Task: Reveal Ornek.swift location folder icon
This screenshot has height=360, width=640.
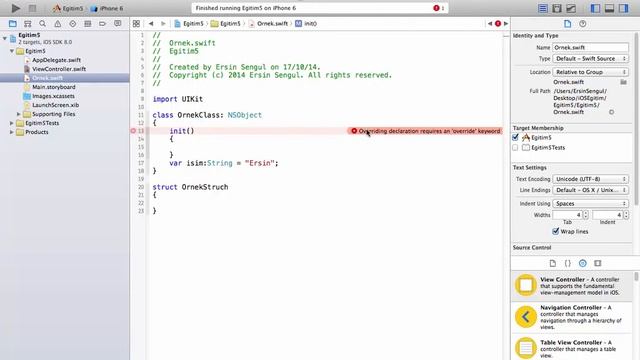Action: [x=623, y=82]
